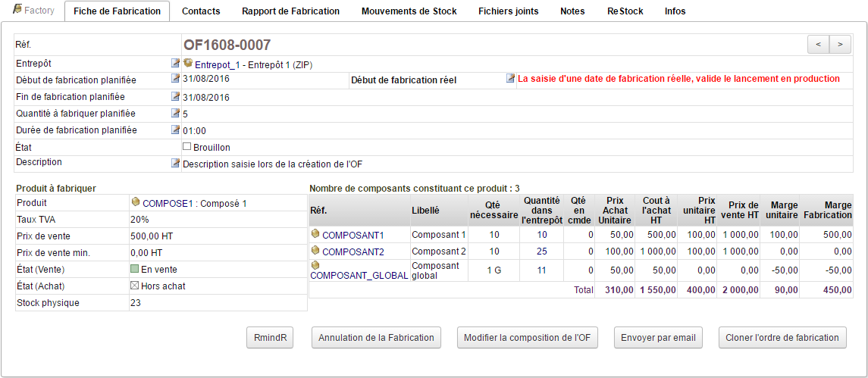Go to previous fabrication order
Viewport: 868px width, 378px height.
[x=818, y=45]
